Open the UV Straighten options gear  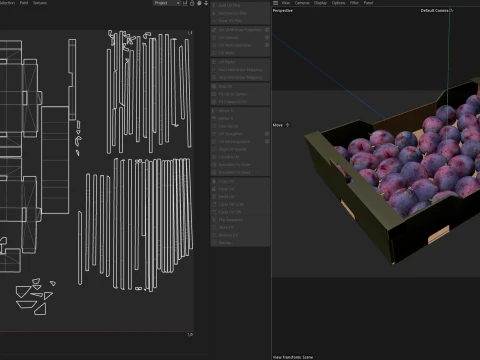click(267, 134)
